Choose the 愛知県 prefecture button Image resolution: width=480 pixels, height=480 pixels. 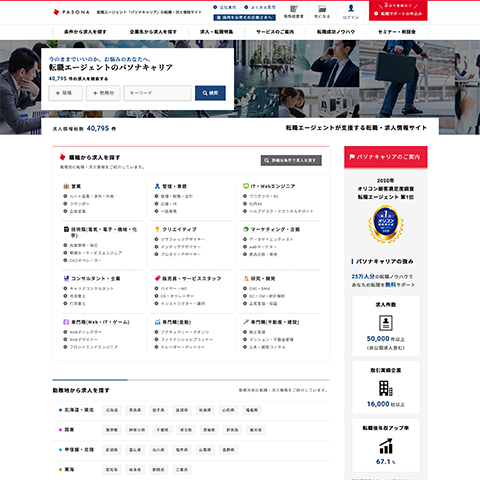coord(112,470)
